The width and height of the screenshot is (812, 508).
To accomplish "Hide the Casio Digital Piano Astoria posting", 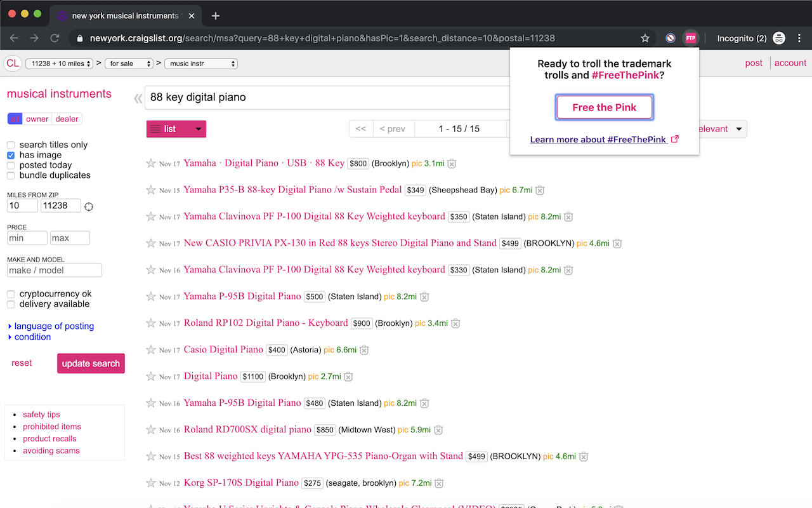I will (364, 351).
